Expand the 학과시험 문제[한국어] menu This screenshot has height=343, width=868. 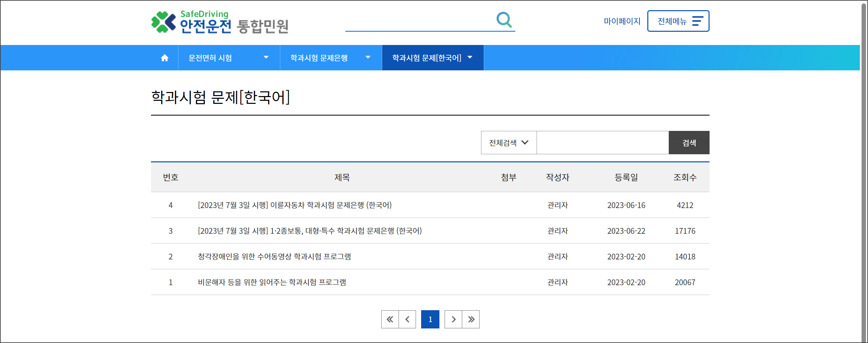[x=433, y=58]
